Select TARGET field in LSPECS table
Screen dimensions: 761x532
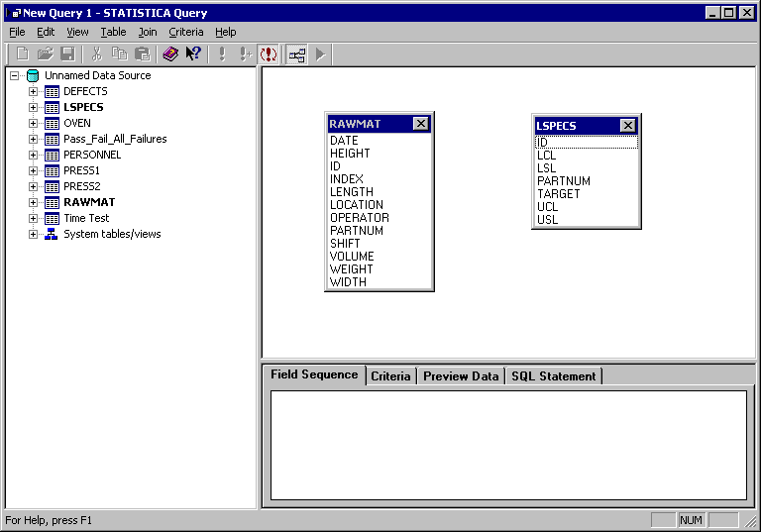tap(559, 194)
